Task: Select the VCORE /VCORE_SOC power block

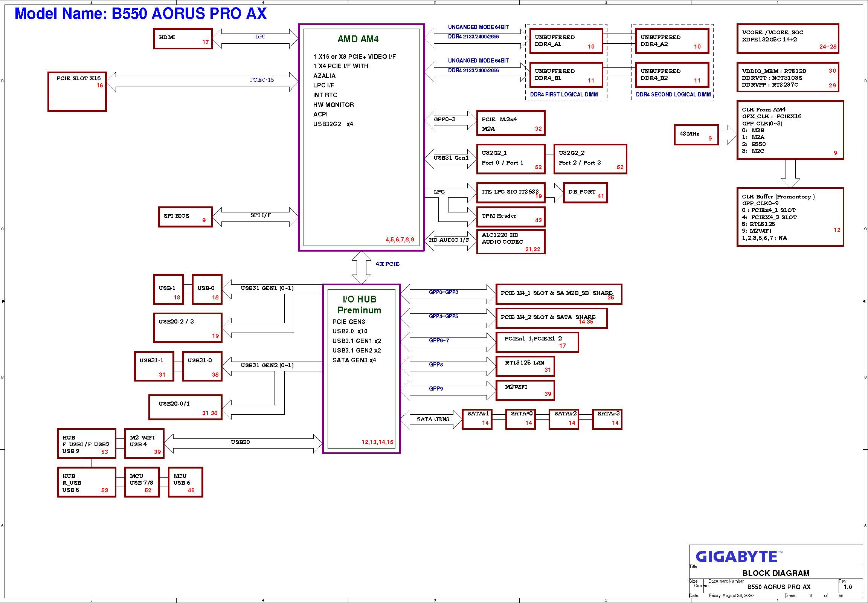Action: click(787, 38)
